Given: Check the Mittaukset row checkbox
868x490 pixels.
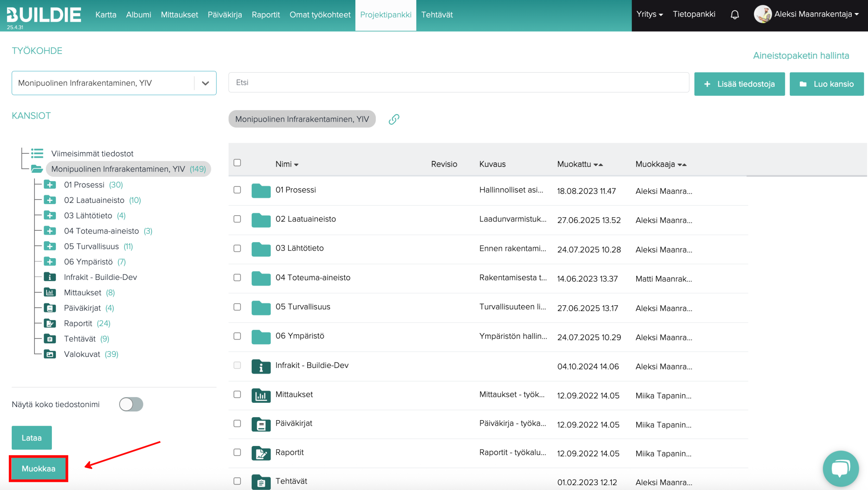Looking at the screenshot, I should click(x=237, y=394).
